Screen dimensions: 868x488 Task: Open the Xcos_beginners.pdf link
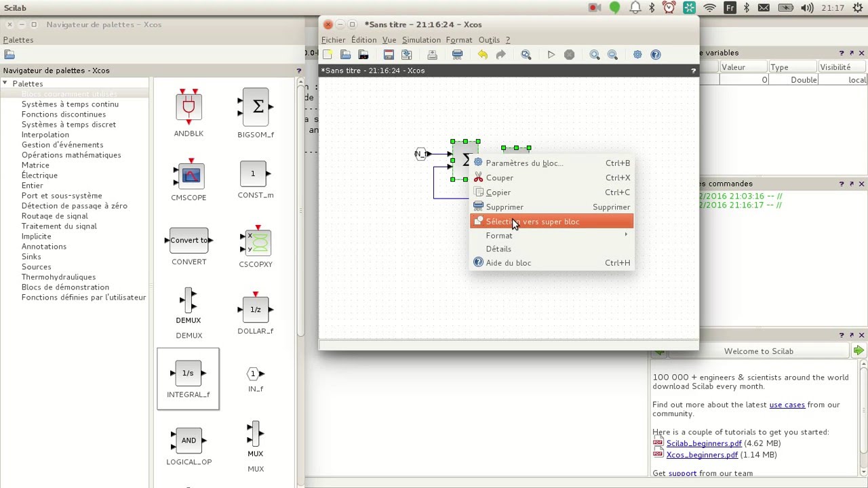point(702,455)
